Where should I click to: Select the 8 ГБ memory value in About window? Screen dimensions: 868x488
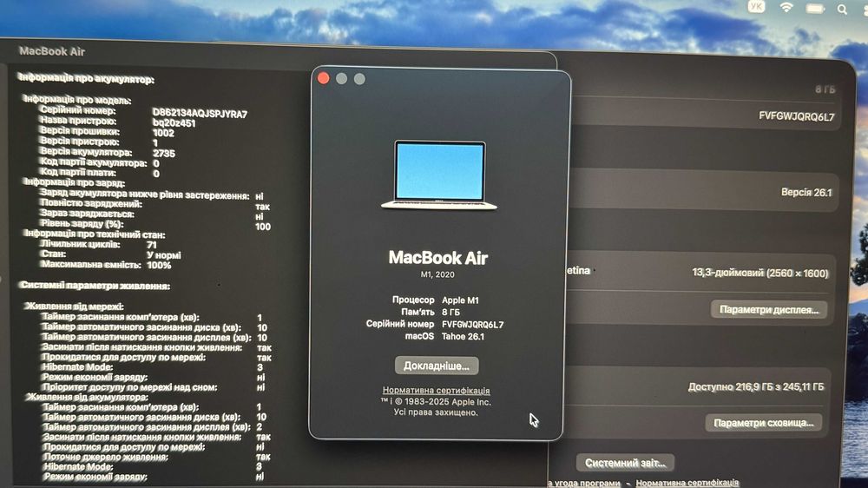[x=450, y=313]
